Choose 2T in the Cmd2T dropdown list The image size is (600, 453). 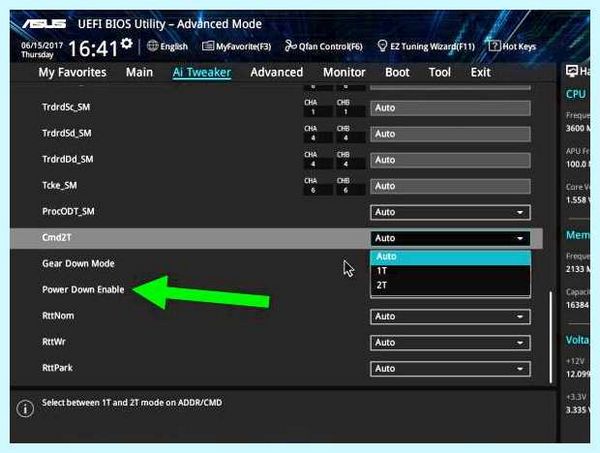(450, 285)
